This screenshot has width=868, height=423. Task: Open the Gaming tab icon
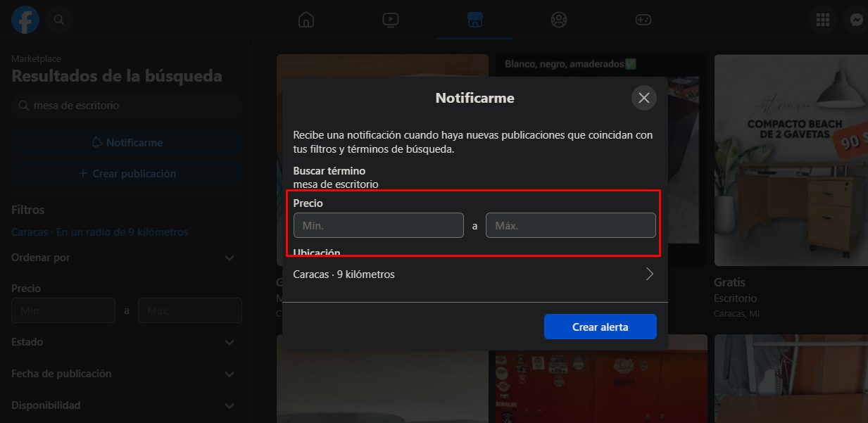tap(643, 20)
